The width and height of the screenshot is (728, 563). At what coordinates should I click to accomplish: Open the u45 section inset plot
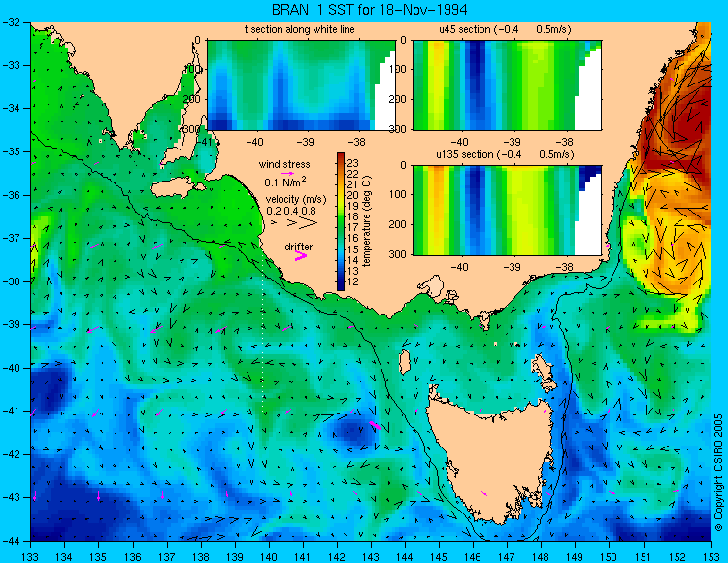507,85
